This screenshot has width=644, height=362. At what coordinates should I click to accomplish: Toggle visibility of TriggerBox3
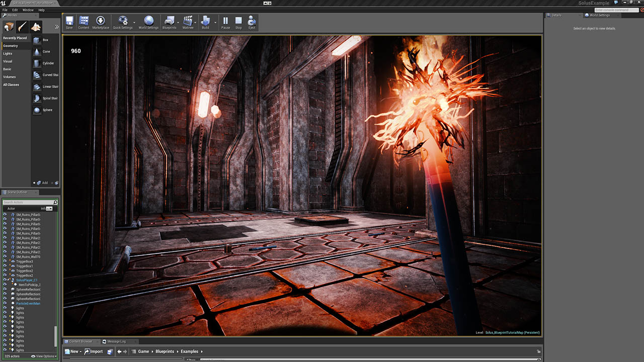(x=5, y=261)
